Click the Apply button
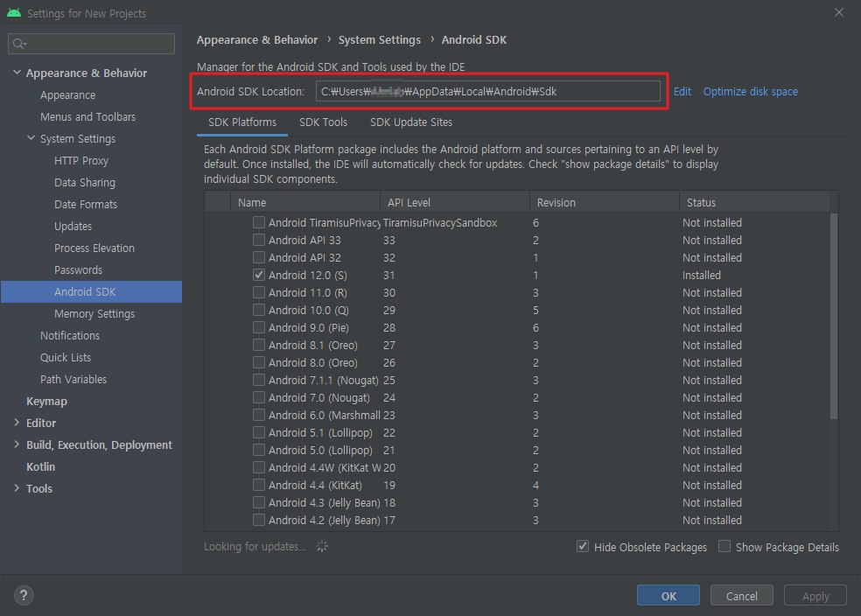Screen dimensions: 861x616 click(815, 596)
